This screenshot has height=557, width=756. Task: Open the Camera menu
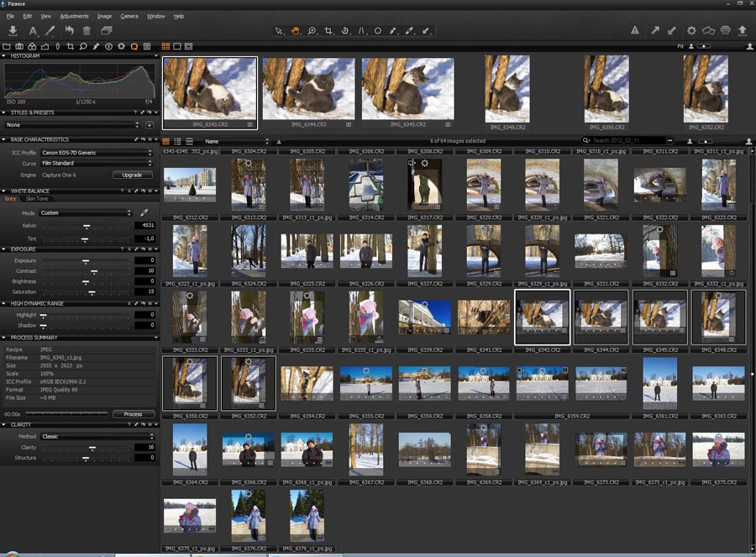[129, 17]
